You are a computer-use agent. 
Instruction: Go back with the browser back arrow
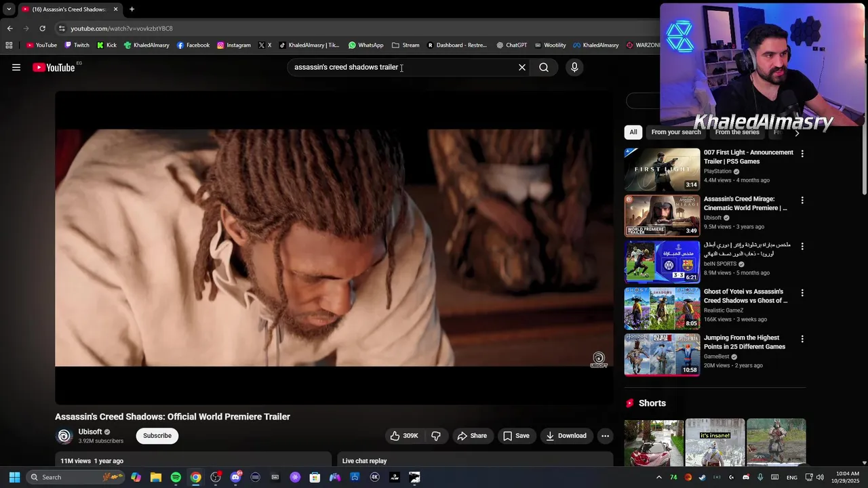click(9, 28)
